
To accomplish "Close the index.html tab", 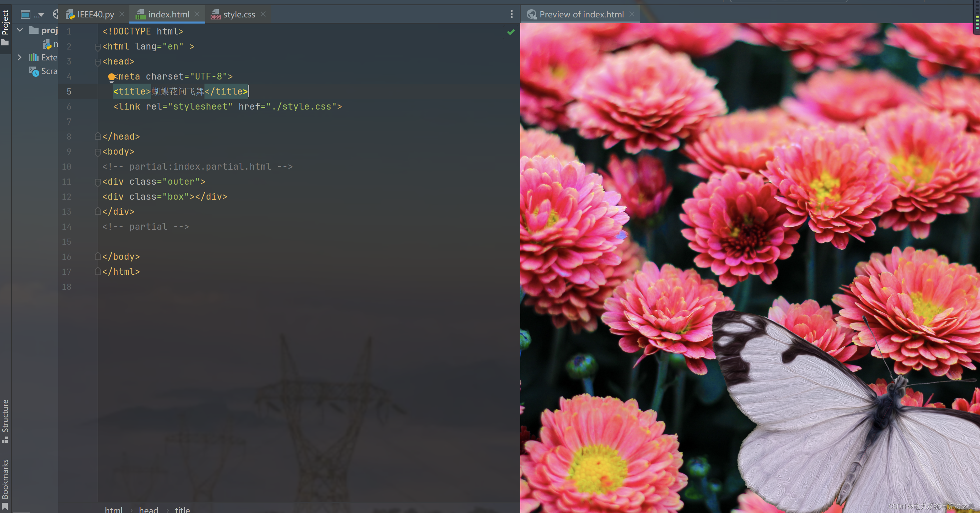I will coord(197,14).
